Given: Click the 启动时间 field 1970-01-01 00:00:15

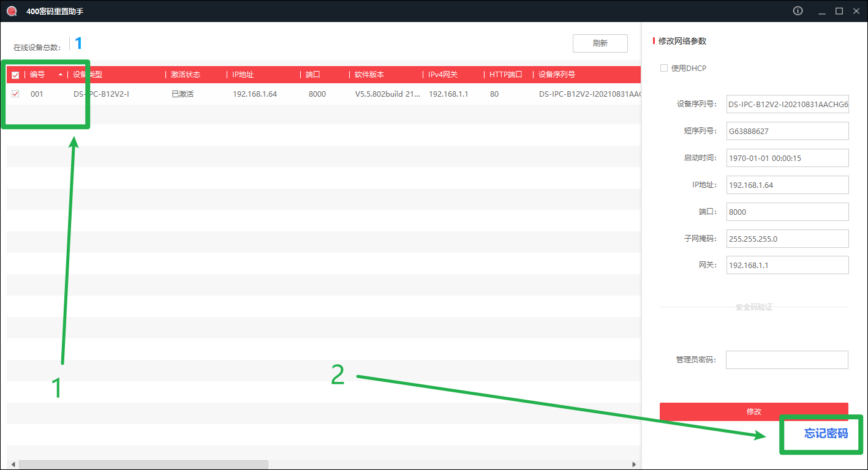Looking at the screenshot, I should (x=788, y=158).
